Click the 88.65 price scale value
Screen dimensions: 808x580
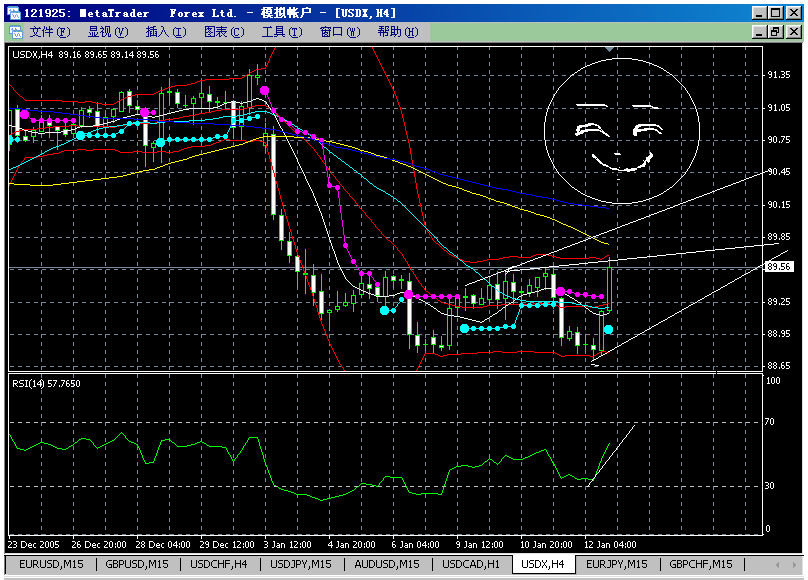[x=779, y=366]
